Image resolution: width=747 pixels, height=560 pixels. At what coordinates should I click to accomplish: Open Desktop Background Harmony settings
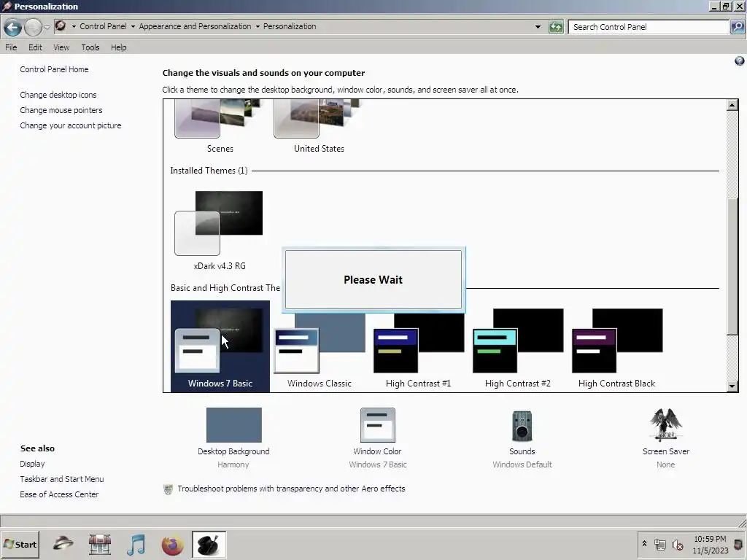(x=233, y=437)
